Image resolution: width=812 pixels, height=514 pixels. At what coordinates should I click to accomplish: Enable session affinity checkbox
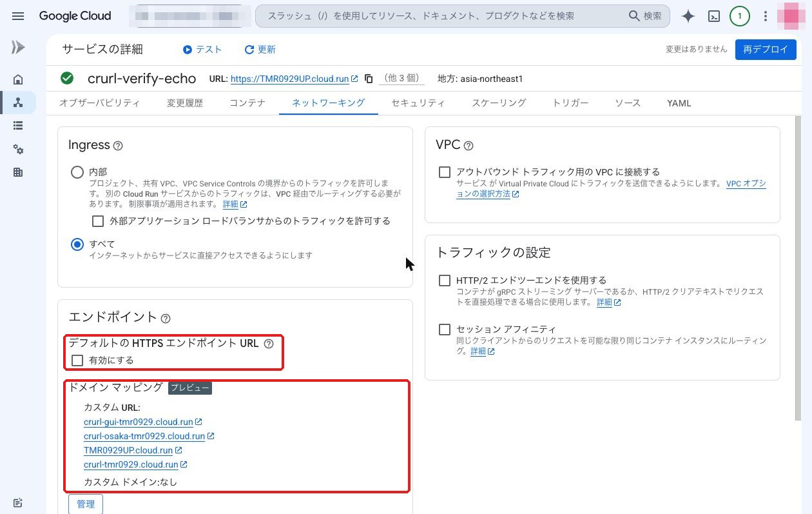pos(445,330)
